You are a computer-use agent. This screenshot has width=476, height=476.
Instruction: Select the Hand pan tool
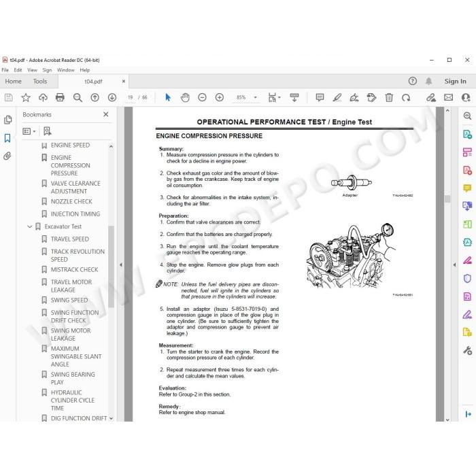[185, 97]
